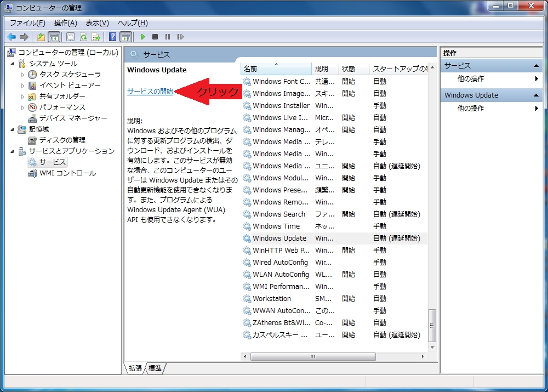Collapse the サービスとアプリケーション node
This screenshot has height=392, width=548.
(13, 151)
